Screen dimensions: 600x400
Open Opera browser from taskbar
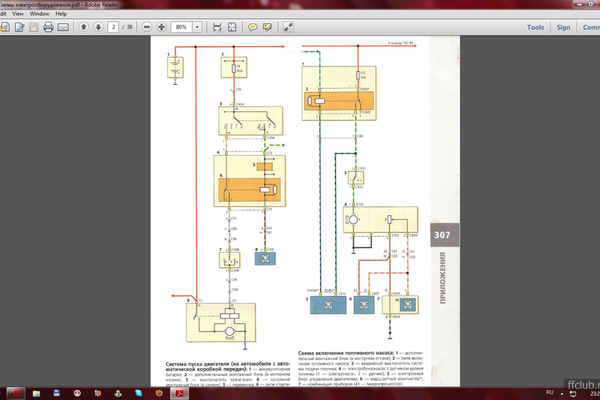point(16,393)
